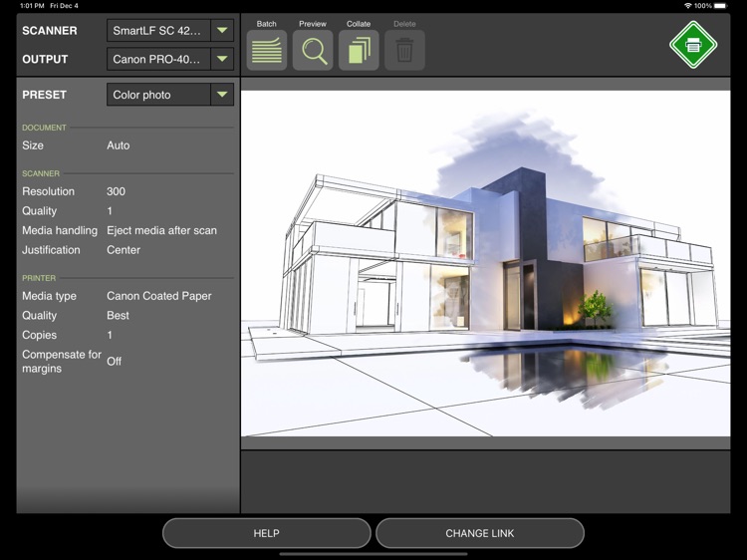This screenshot has height=560, width=747.
Task: Change Eject media after scan setting
Action: (x=161, y=230)
